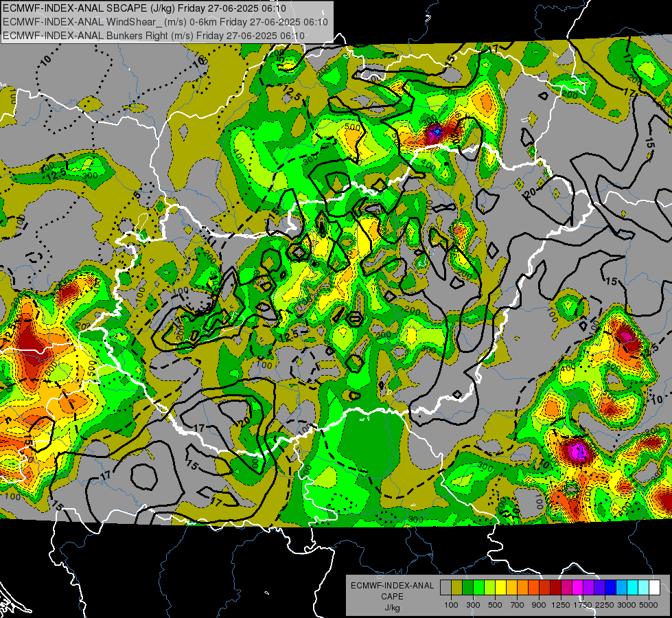Click the SBCAPE title line in the header
672x618 pixels.
click(x=144, y=8)
